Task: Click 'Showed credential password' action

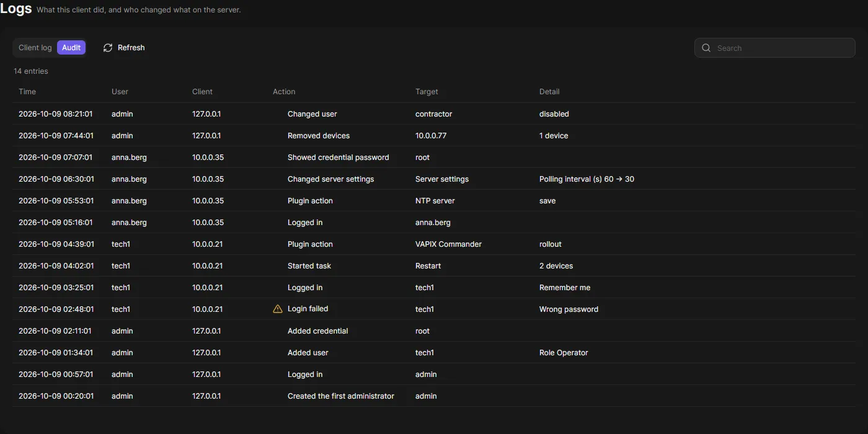Action: [x=339, y=157]
